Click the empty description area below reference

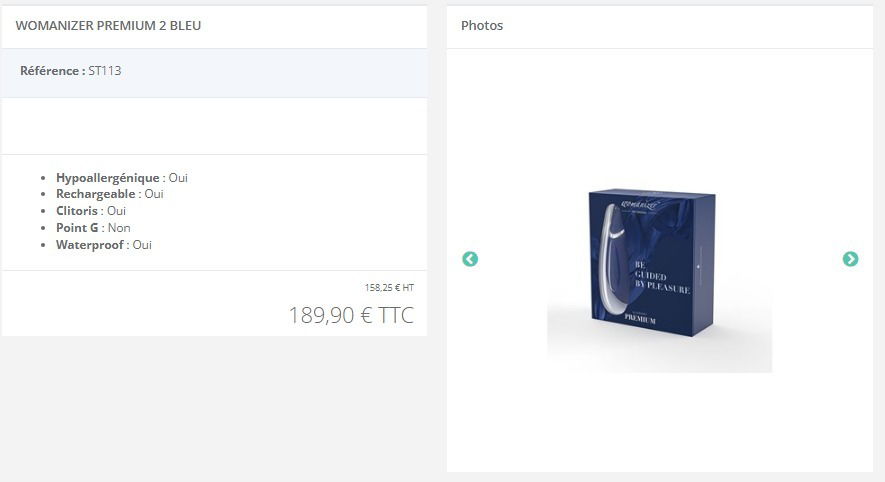click(x=214, y=126)
